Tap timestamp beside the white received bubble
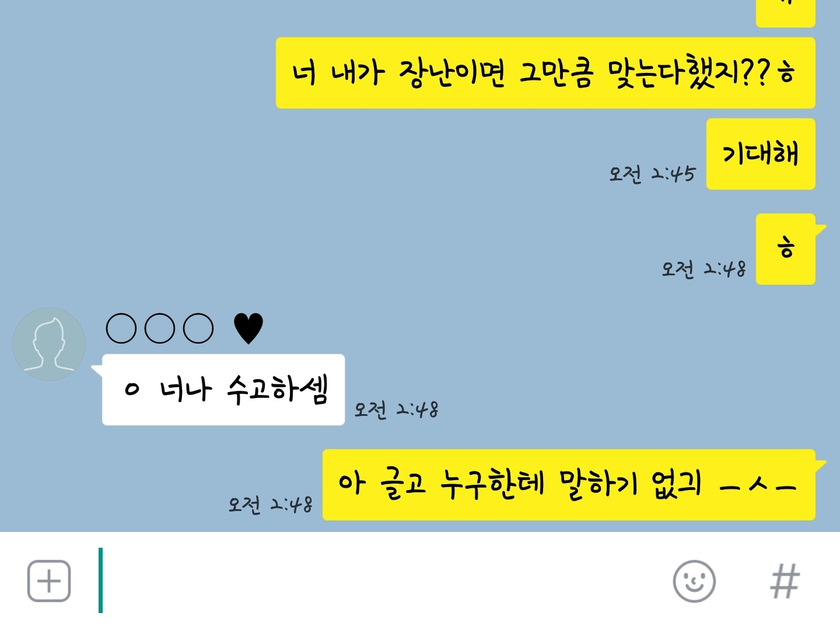The image size is (840, 630). click(x=397, y=409)
